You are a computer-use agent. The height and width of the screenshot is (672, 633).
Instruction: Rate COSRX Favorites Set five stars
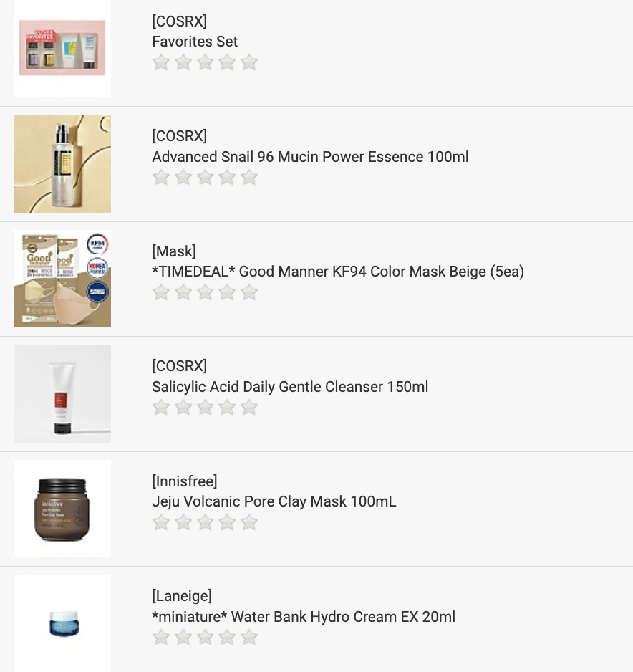(249, 63)
